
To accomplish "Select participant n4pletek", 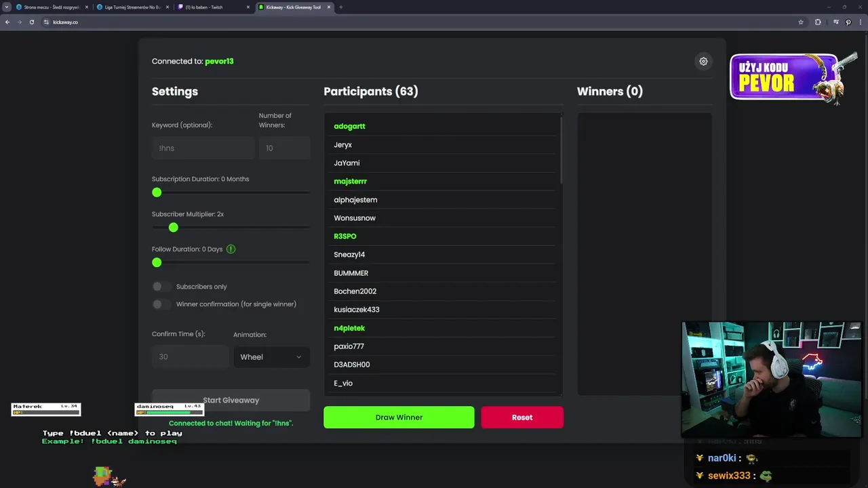I will coord(349,328).
